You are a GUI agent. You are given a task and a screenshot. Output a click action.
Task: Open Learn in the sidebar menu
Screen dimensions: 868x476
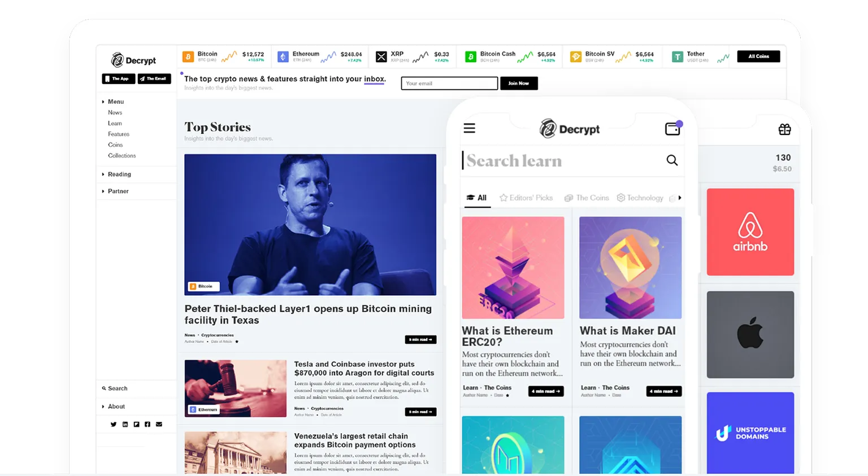pos(115,123)
